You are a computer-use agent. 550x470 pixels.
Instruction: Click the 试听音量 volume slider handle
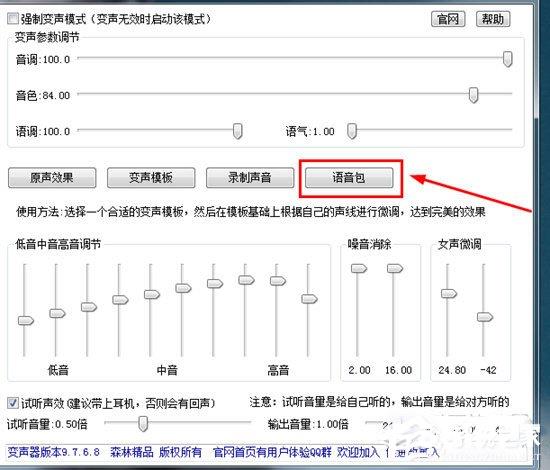click(x=143, y=424)
